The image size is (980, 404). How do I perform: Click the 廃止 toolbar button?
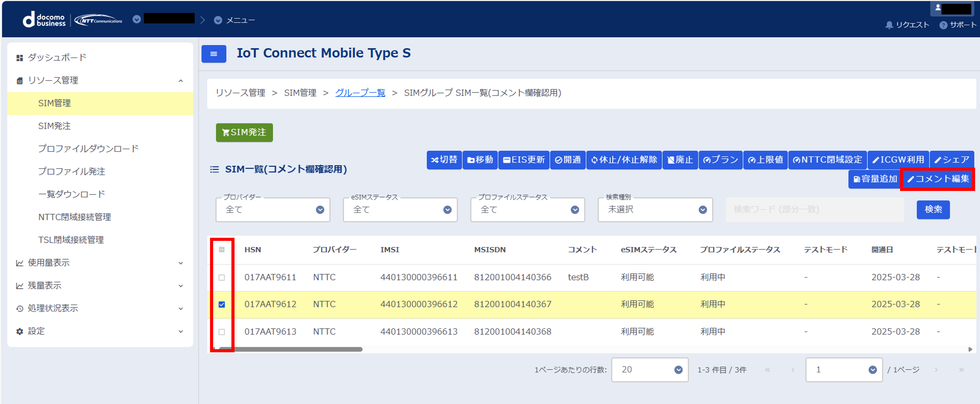[x=680, y=160]
